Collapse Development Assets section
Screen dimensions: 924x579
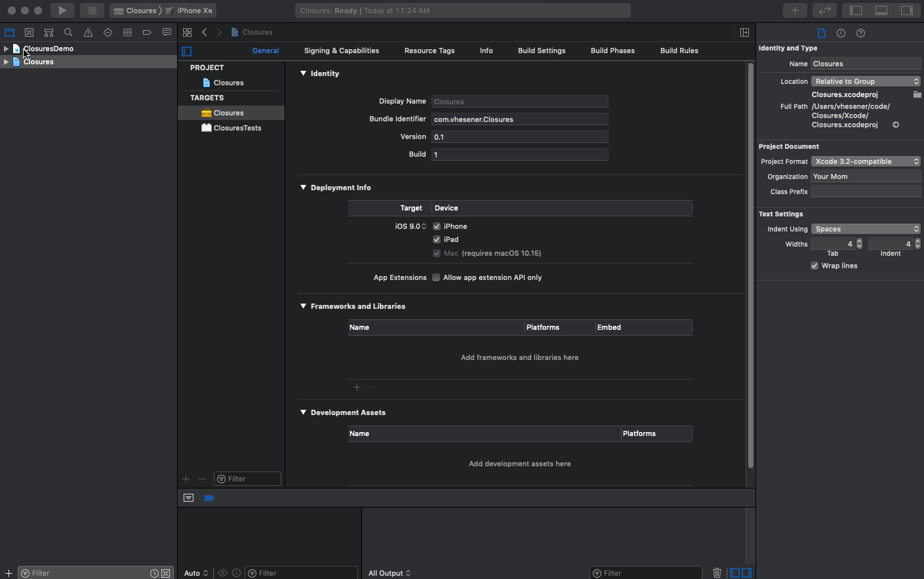coord(303,412)
